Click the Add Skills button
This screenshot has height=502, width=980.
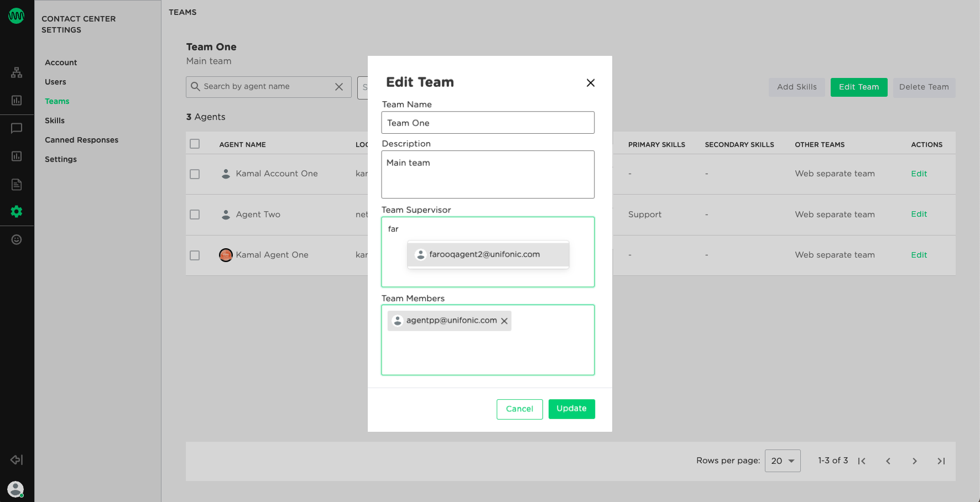click(797, 87)
